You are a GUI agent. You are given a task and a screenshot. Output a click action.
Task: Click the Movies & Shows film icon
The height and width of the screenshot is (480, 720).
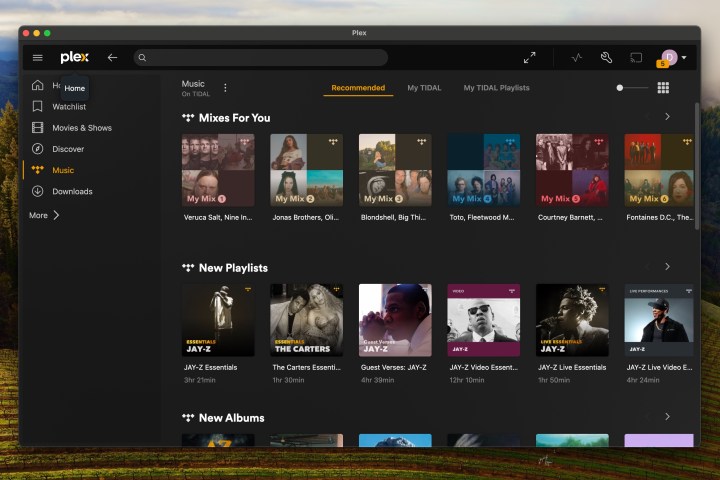coord(38,128)
